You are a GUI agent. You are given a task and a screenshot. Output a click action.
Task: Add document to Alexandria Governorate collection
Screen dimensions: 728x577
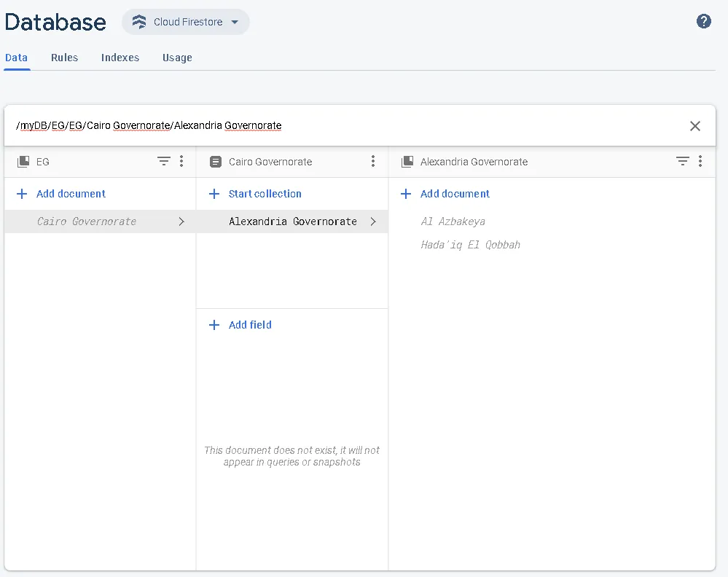coord(455,194)
